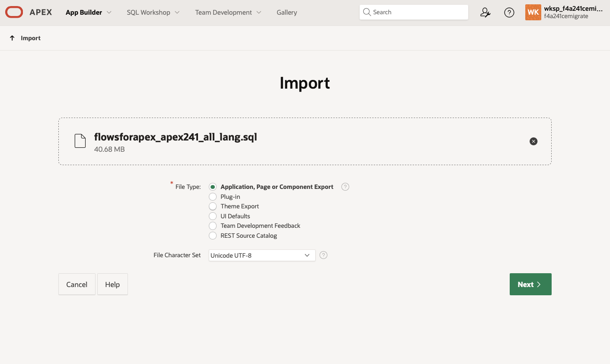
Task: Open the wksp_f4a241cemigrate workspace avatar
Action: tap(533, 12)
